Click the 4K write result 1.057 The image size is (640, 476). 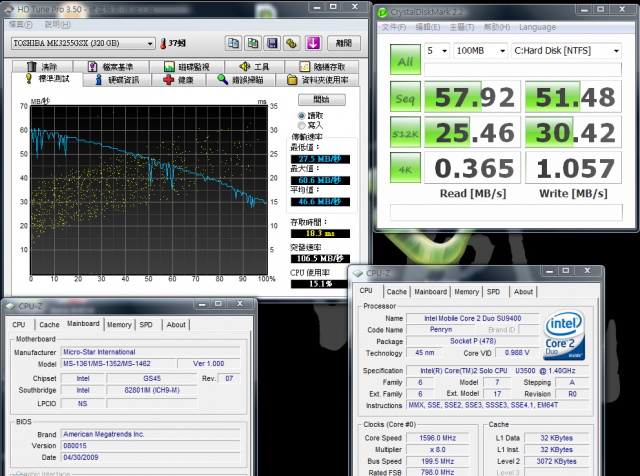pyautogui.click(x=573, y=168)
